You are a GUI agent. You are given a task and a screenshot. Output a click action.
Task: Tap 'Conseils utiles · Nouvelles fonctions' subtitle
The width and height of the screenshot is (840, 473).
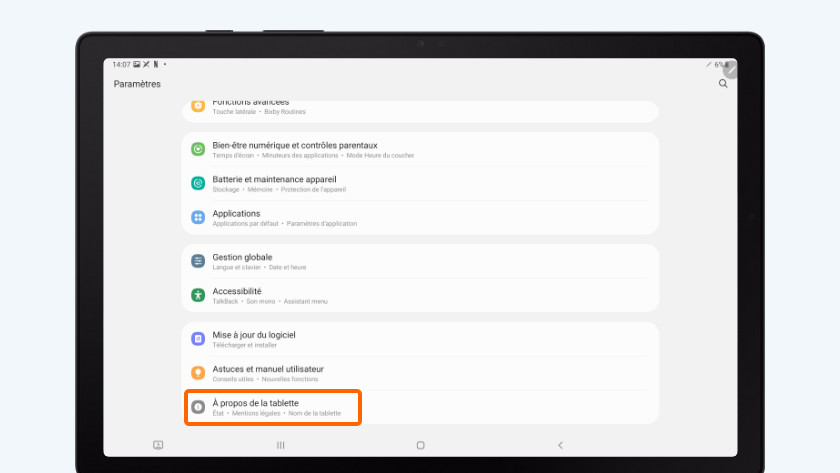[x=265, y=379]
